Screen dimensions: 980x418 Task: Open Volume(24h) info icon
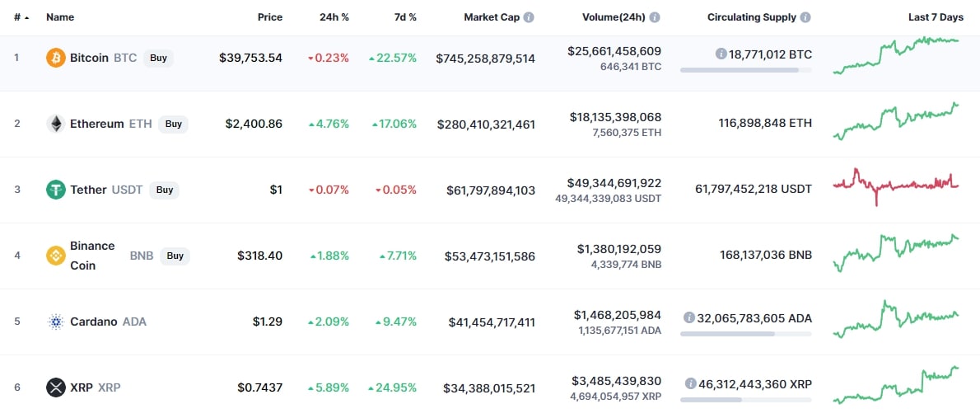655,17
